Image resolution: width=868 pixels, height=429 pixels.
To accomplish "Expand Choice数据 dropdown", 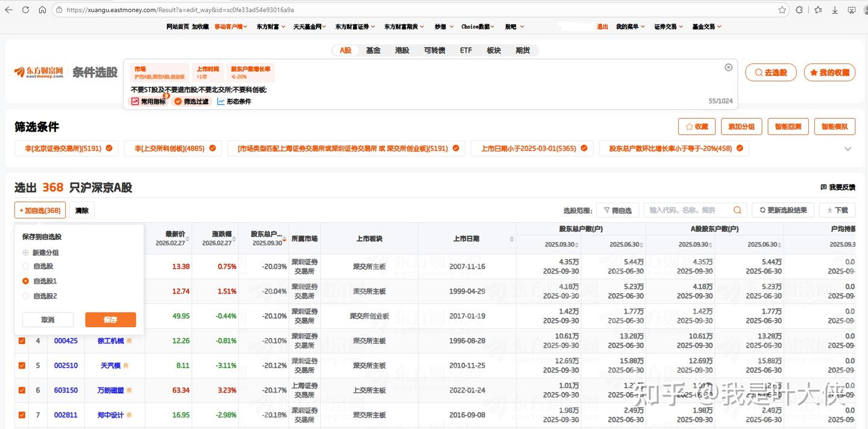I will tap(478, 27).
